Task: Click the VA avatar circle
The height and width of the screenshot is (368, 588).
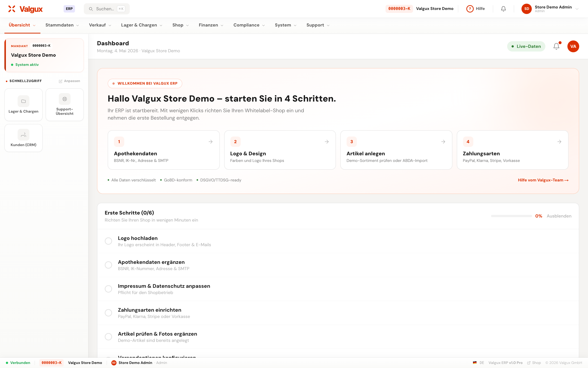Action: point(573,46)
